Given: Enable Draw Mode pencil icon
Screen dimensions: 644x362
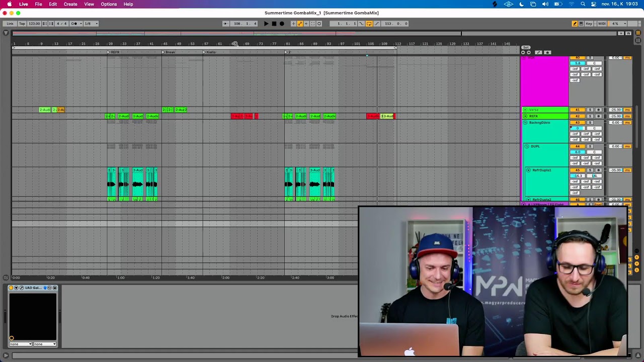Looking at the screenshot, I should tap(575, 24).
